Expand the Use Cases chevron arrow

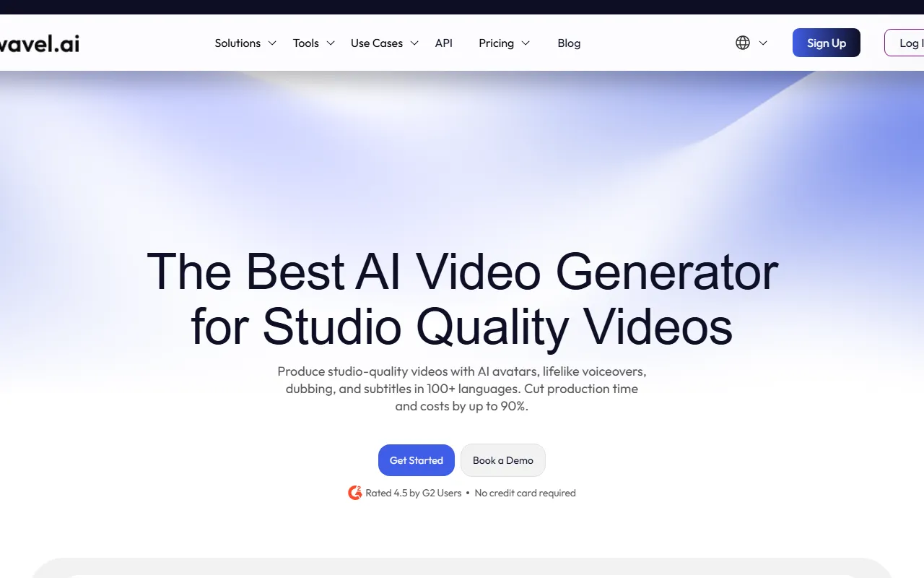[414, 43]
